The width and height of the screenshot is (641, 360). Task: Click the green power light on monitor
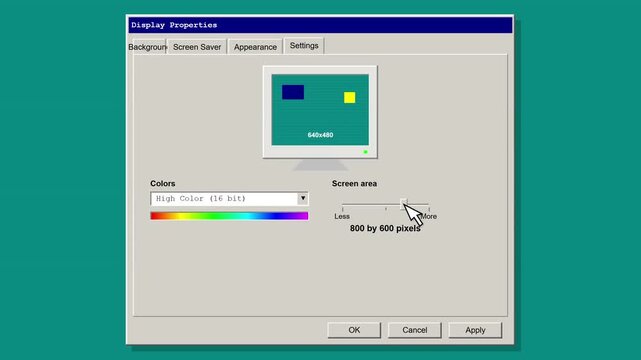coord(365,152)
